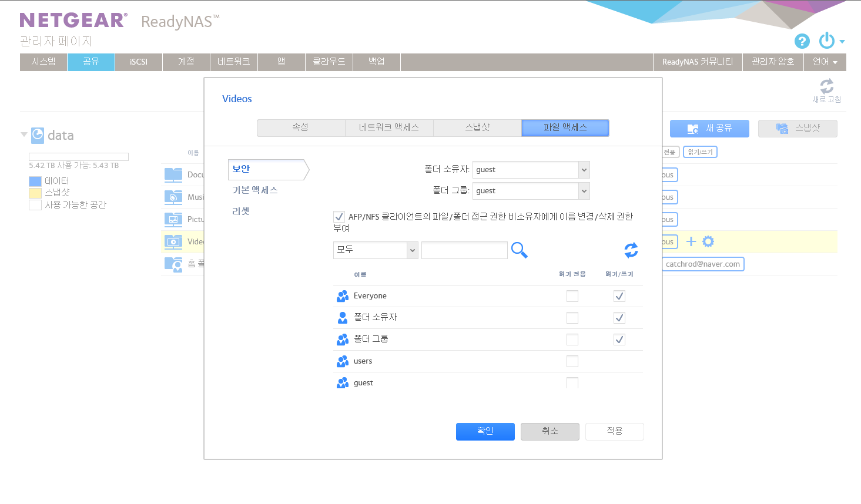
Task: Click the power icon at top right
Action: [x=827, y=41]
